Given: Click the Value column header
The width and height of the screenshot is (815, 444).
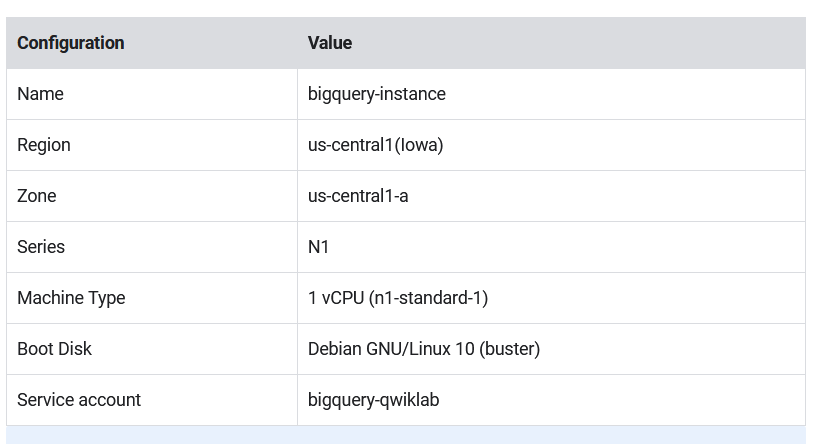Looking at the screenshot, I should point(330,43).
